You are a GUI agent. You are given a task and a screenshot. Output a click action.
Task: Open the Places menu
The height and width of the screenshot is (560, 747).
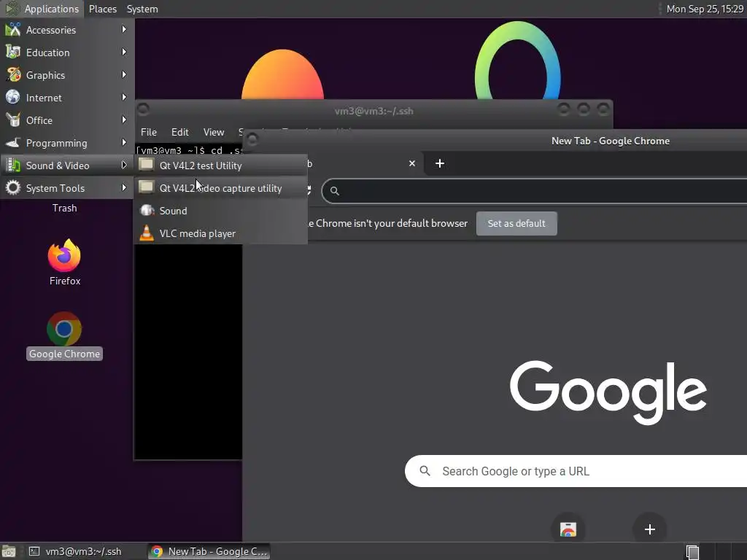(102, 9)
